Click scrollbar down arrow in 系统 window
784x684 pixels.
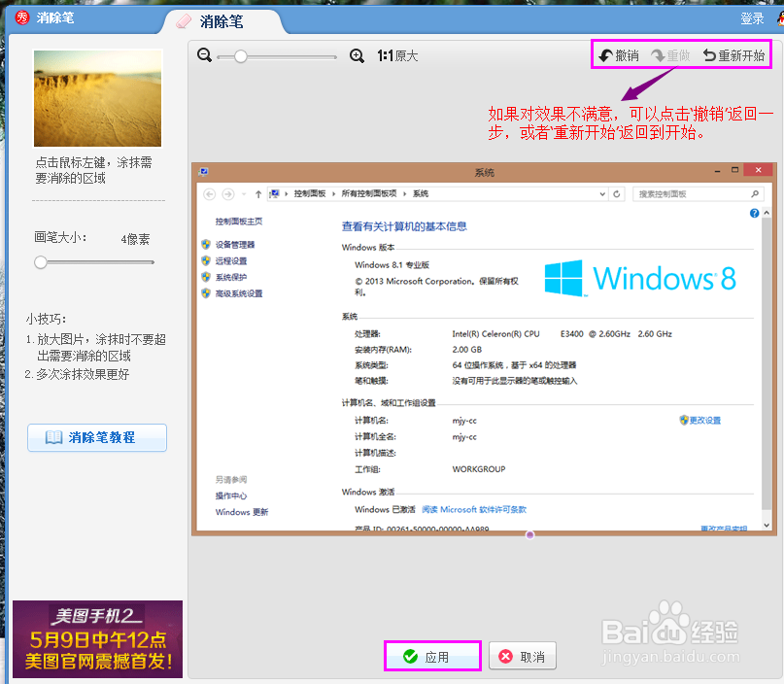(767, 525)
